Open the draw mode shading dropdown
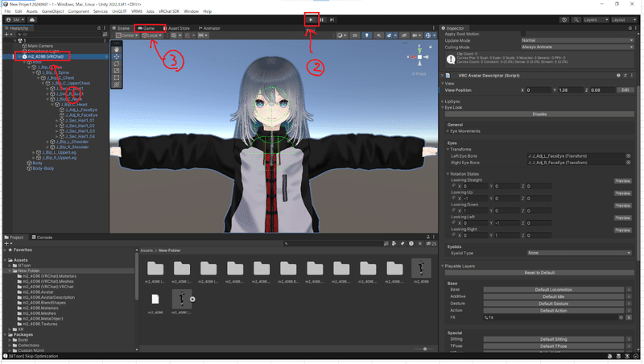644x364 pixels. (341, 35)
